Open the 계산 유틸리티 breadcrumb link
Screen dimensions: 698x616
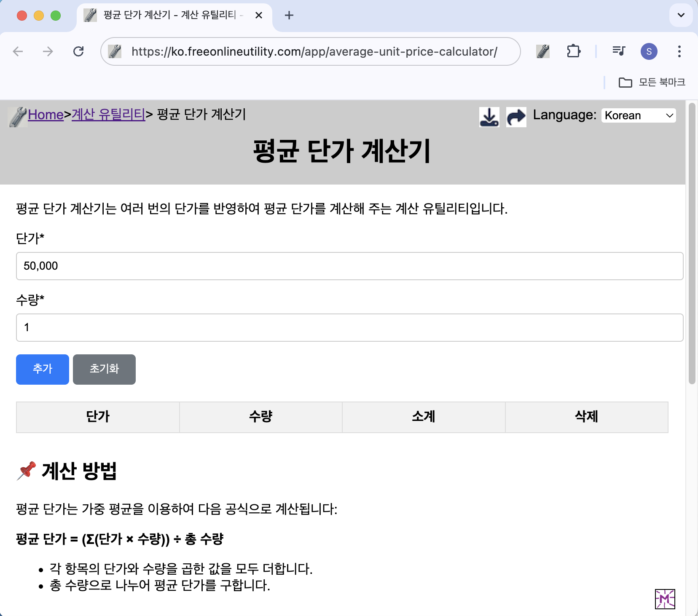click(x=108, y=115)
